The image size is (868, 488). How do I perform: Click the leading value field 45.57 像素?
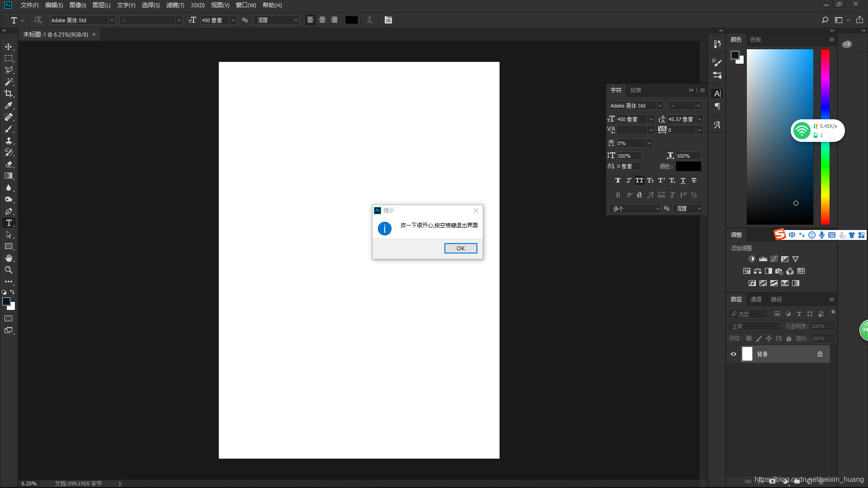click(681, 119)
